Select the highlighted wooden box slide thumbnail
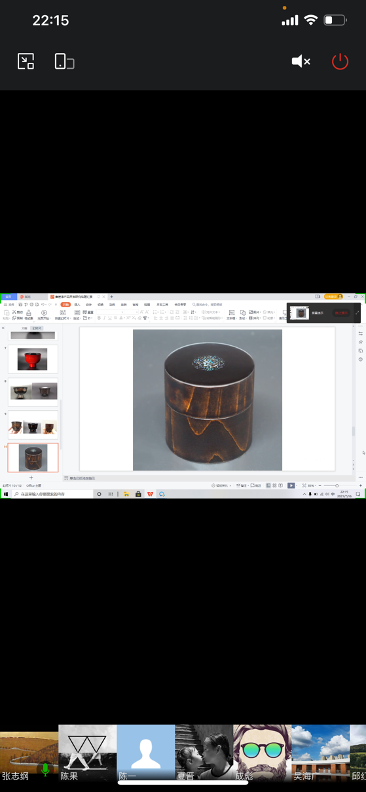The height and width of the screenshot is (792, 366). [33, 458]
